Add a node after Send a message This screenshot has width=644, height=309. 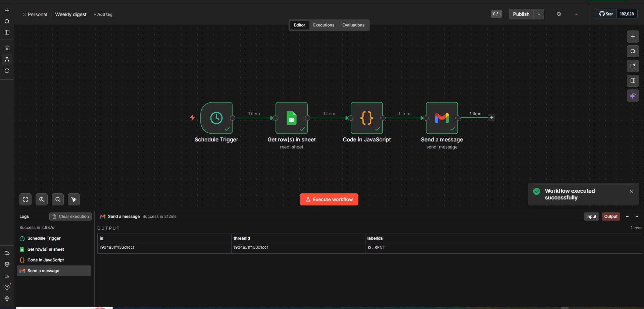492,118
